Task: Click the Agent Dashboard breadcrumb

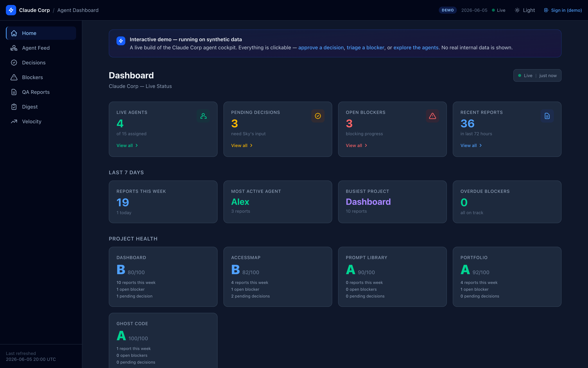Action: coord(78,10)
